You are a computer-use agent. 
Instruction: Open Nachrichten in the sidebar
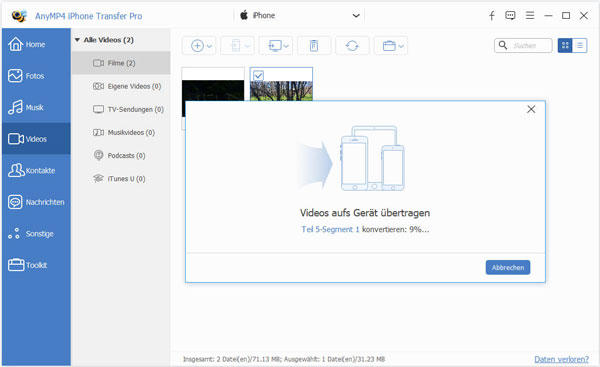click(36, 202)
